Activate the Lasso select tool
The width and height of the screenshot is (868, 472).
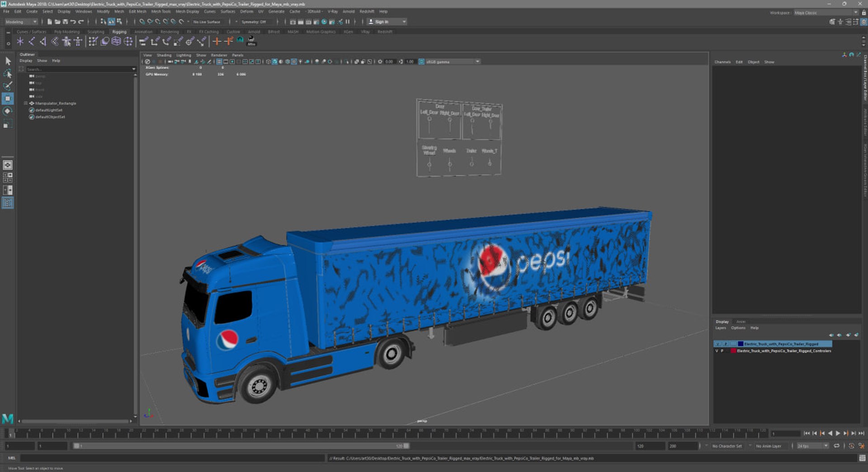click(x=8, y=73)
